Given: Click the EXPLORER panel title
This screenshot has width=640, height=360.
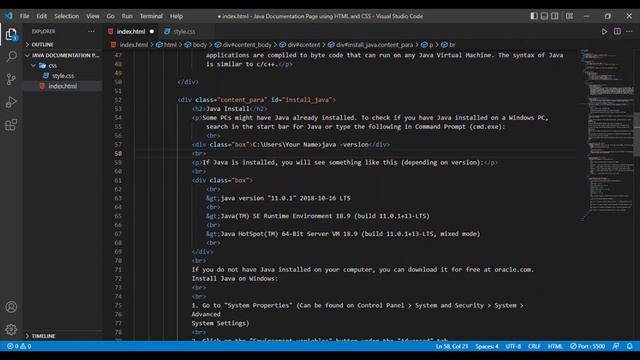Looking at the screenshot, I should [x=44, y=31].
